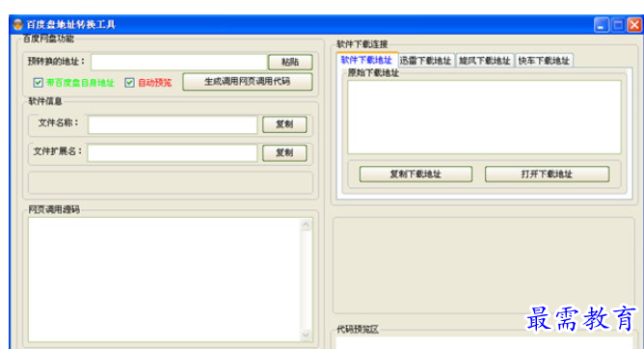Click the disabled maximize button
644x349 pixels.
click(618, 25)
